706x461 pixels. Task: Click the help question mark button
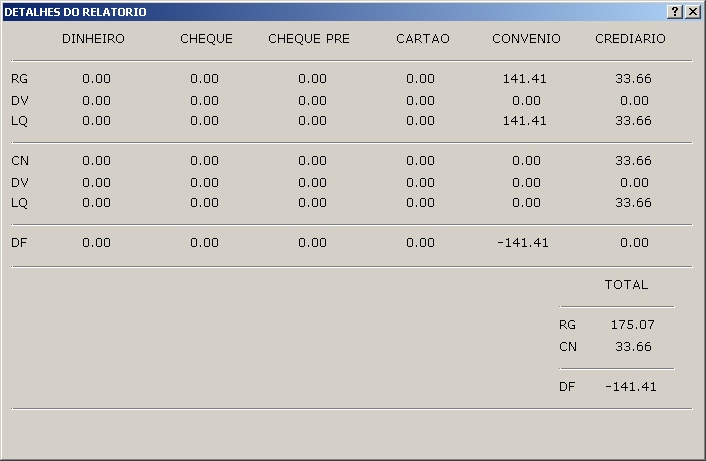676,11
